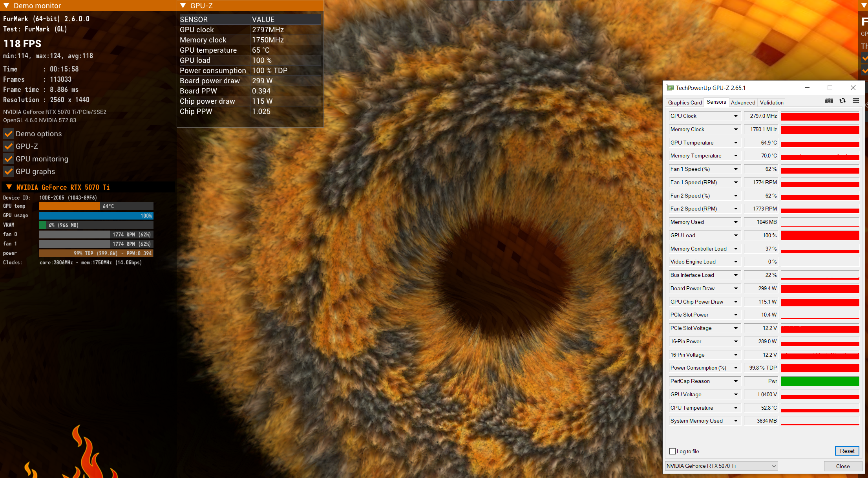Open the PerfCap Reason sensor dropdown arrow
868x478 pixels.
(x=736, y=381)
